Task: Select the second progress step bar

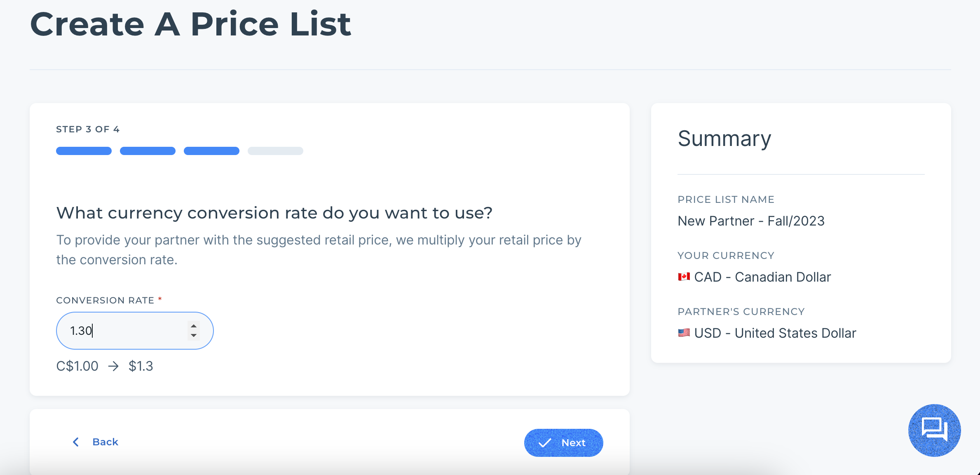Action: [148, 151]
